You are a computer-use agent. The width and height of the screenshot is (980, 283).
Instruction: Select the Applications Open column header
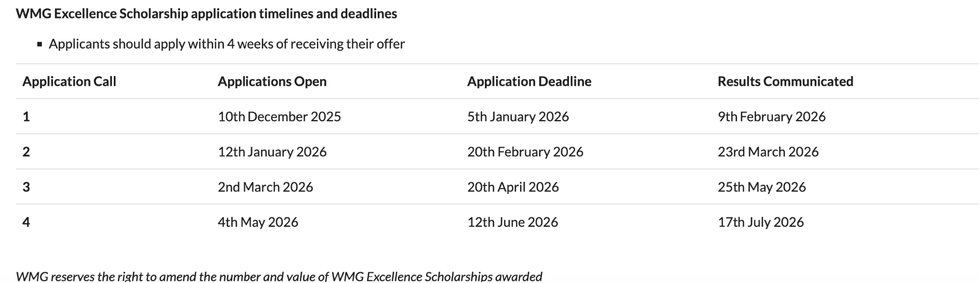[272, 81]
